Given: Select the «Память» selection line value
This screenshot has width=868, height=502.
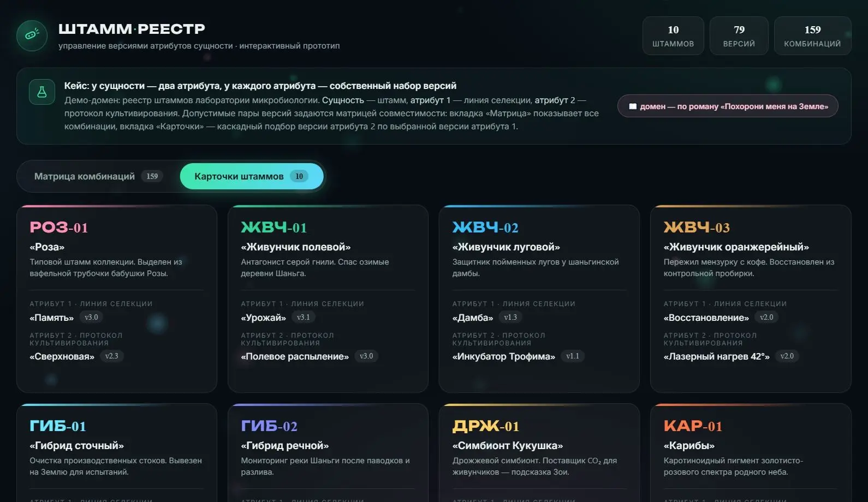Looking at the screenshot, I should point(52,318).
